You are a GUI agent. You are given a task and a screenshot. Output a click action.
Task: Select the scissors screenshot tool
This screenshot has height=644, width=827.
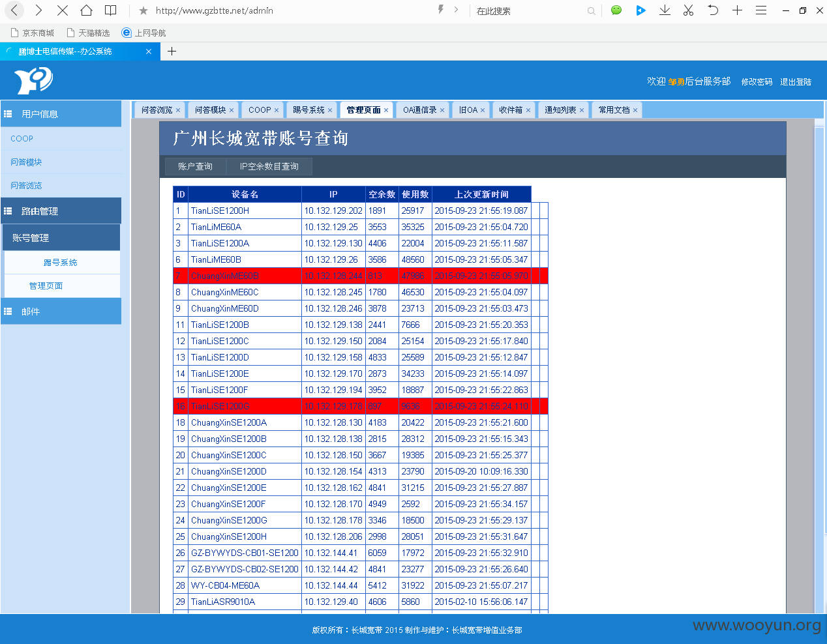pyautogui.click(x=689, y=10)
